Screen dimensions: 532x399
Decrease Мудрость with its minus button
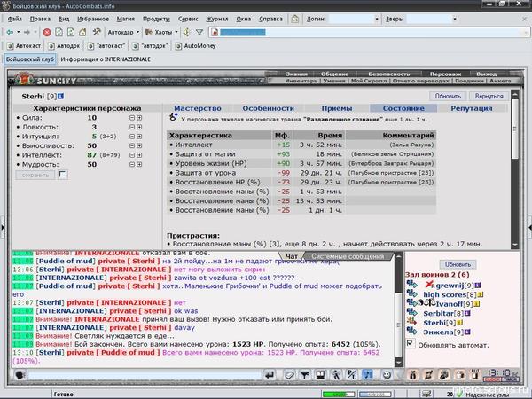tap(132, 164)
